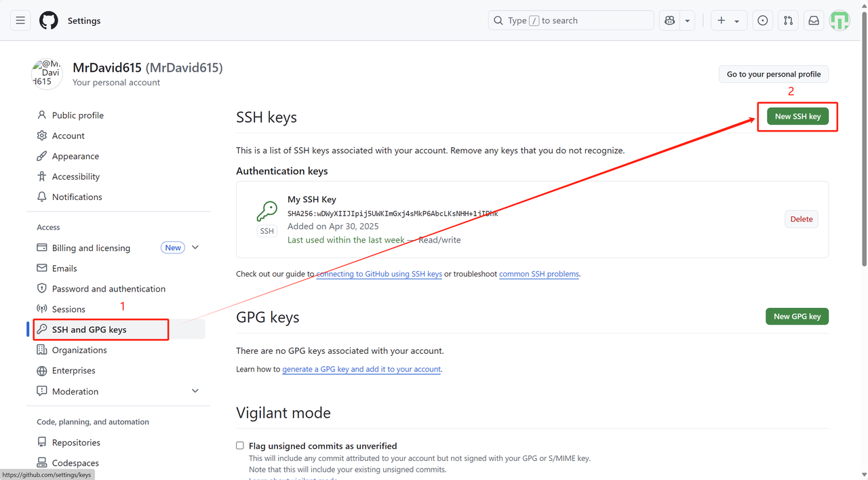
Task: Click the report icon beside Moderation
Action: pyautogui.click(x=42, y=391)
